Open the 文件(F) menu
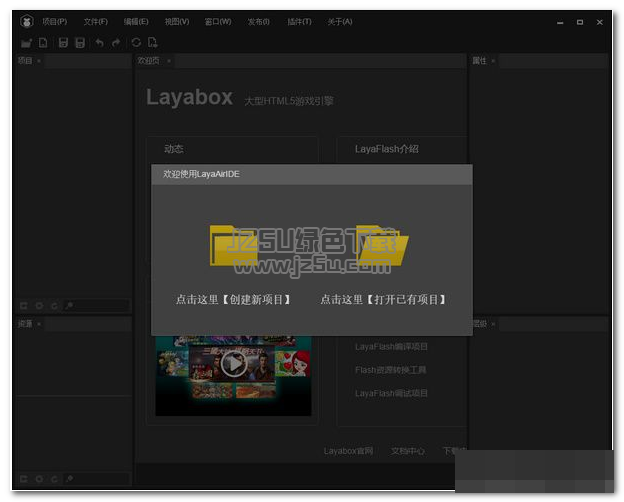624x502 pixels. 96,21
